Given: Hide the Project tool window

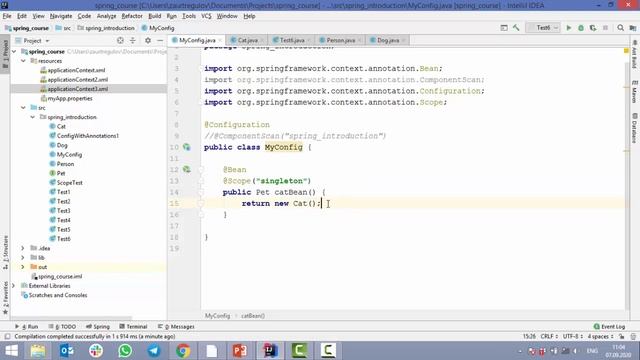Looking at the screenshot, I should [x=160, y=40].
